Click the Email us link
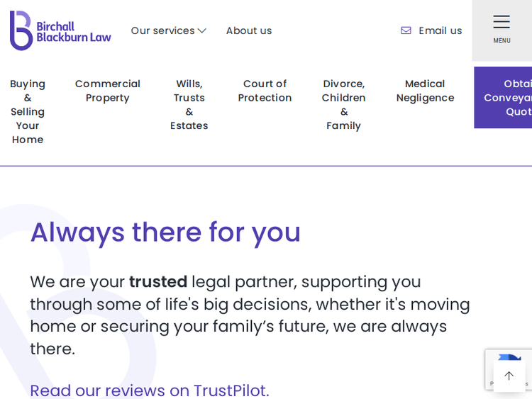Screen dimensions: 532x399 (440, 30)
